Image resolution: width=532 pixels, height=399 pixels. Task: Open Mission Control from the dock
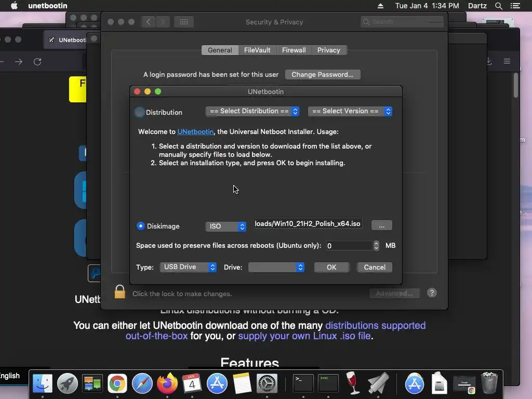tap(92, 383)
